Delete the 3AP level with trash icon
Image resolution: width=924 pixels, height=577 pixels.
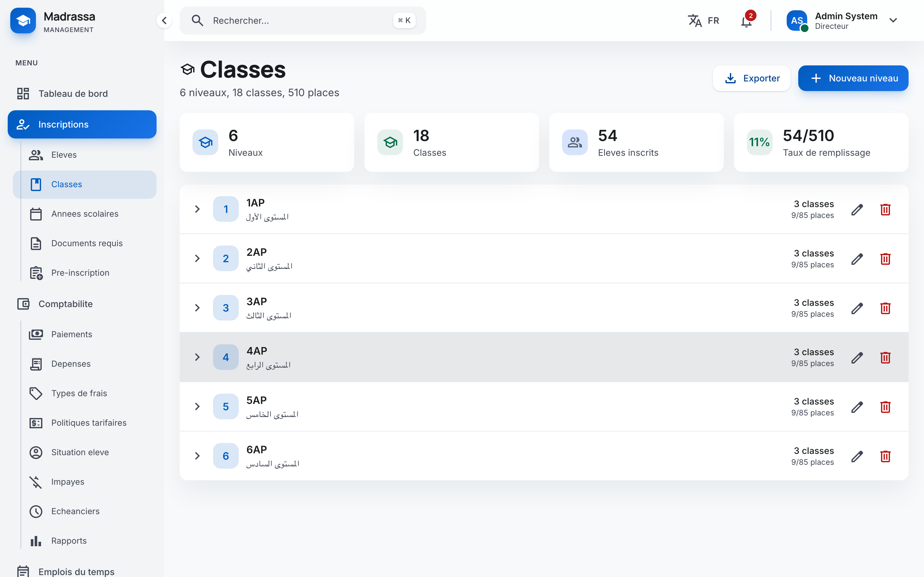[x=885, y=308]
